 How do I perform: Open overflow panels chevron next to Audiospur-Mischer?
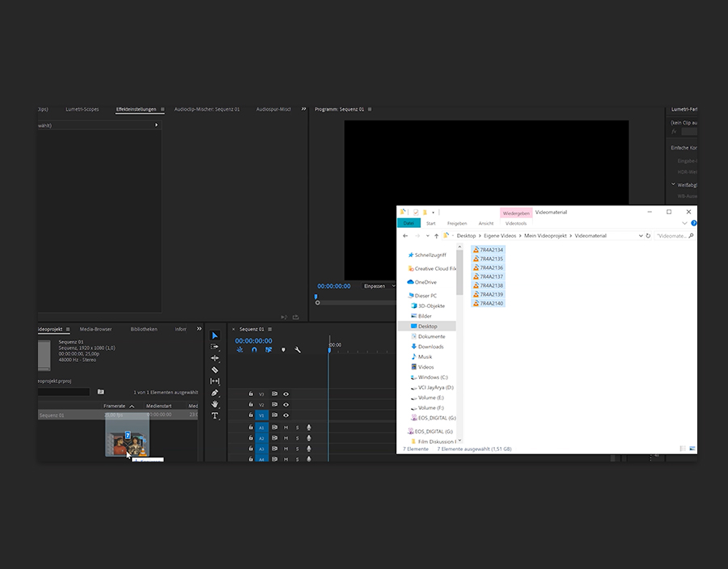pyautogui.click(x=303, y=109)
